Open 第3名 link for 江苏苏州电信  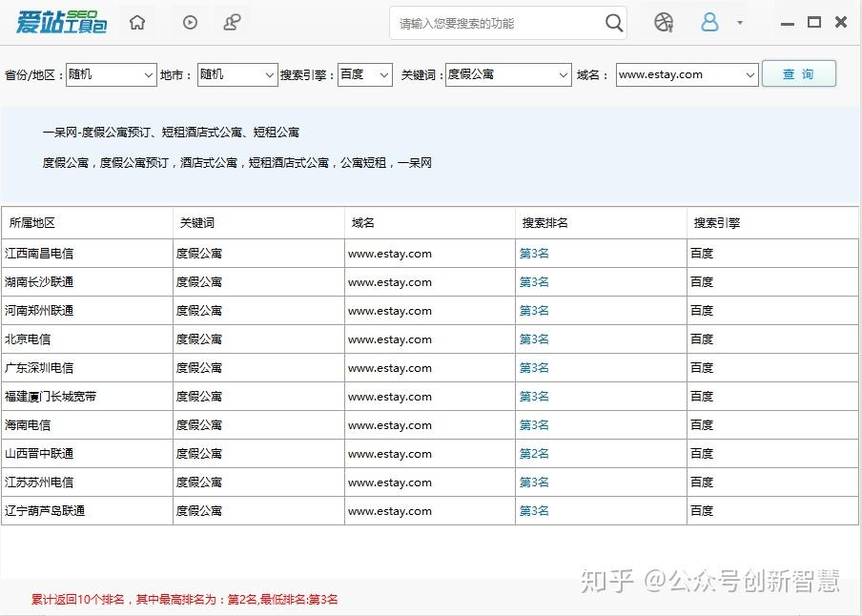click(534, 483)
